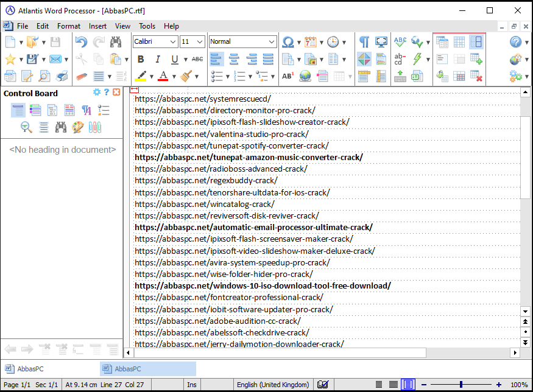Click the Ins insert mode indicator

tap(191, 385)
